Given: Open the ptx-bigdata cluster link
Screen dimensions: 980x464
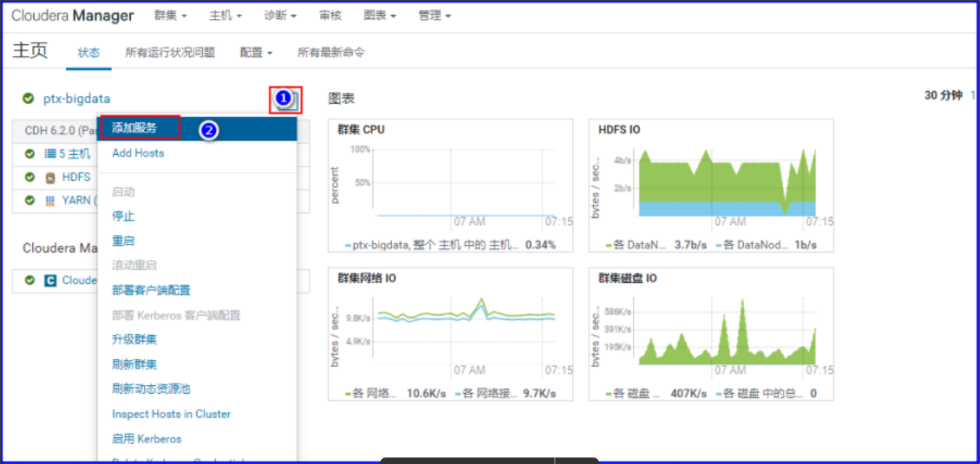Looking at the screenshot, I should (77, 98).
